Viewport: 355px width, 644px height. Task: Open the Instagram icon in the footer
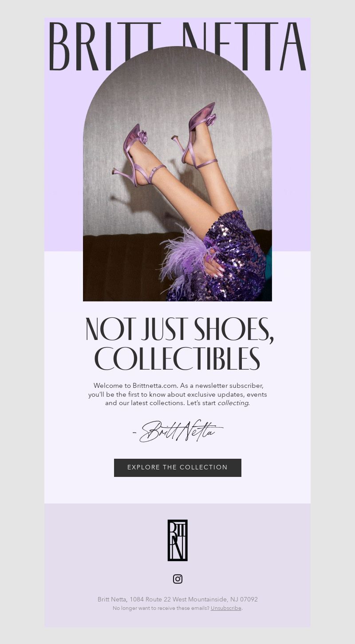click(x=177, y=579)
